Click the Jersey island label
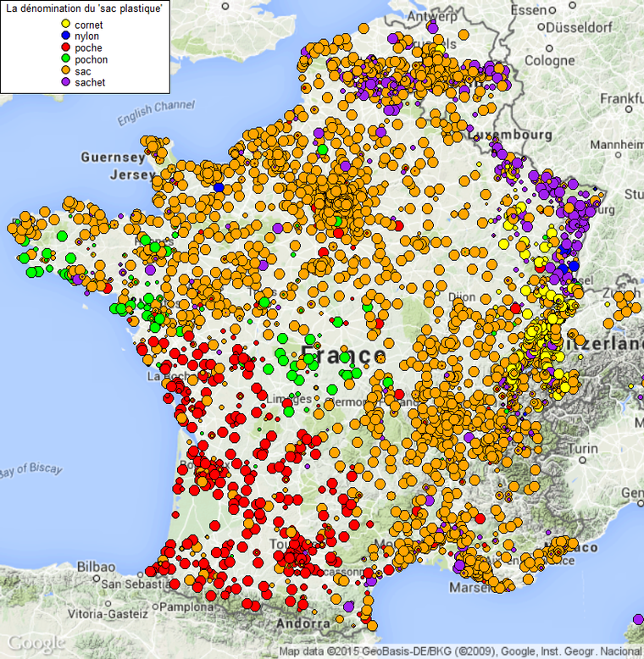The height and width of the screenshot is (659, 644). tap(128, 174)
